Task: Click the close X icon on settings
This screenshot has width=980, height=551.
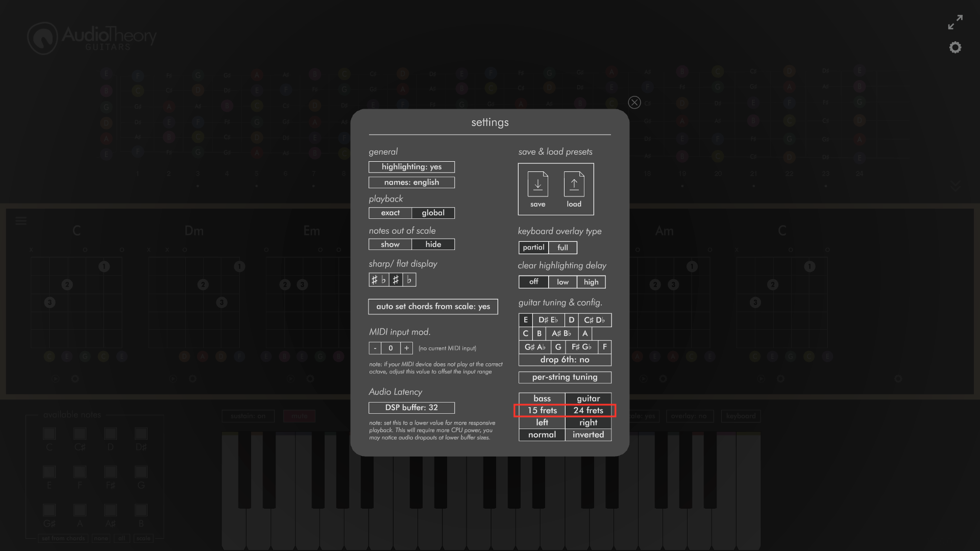Action: (634, 102)
